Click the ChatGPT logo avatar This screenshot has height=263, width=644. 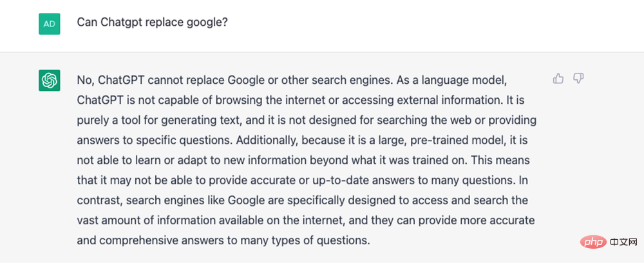(x=50, y=81)
